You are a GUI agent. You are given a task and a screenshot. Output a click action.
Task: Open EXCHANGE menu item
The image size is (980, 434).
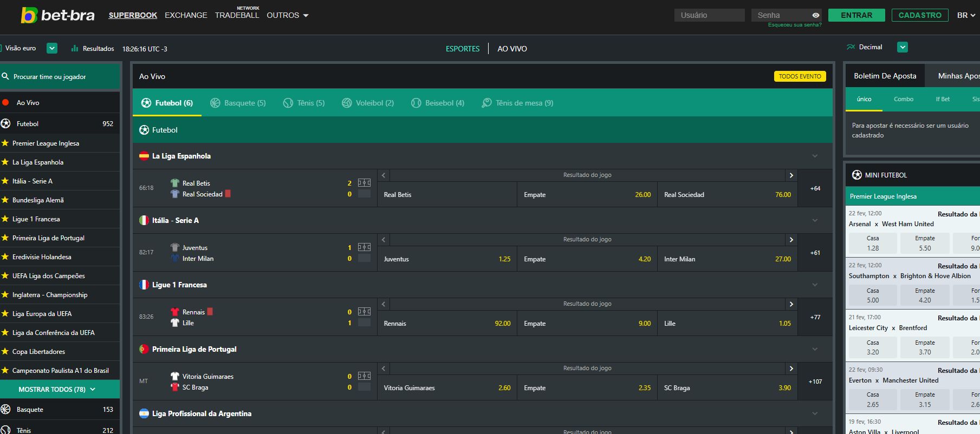click(186, 15)
